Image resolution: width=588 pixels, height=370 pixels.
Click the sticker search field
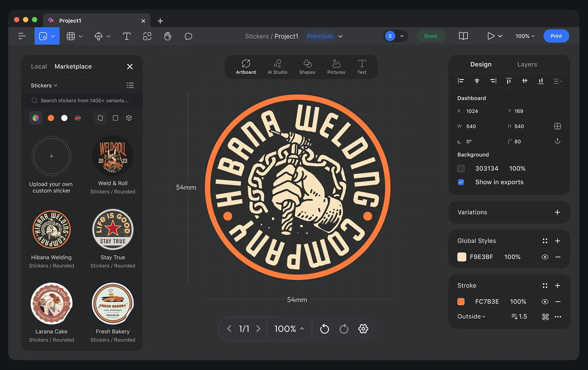click(x=82, y=100)
